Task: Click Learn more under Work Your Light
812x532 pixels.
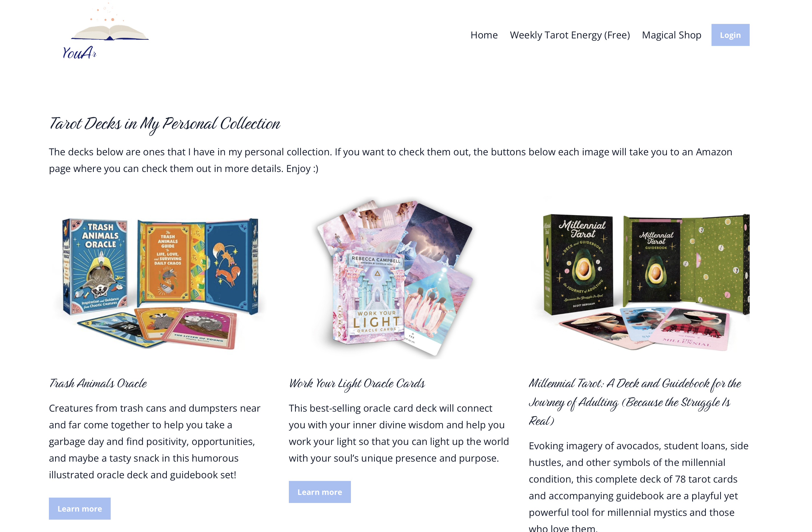Action: pyautogui.click(x=319, y=491)
